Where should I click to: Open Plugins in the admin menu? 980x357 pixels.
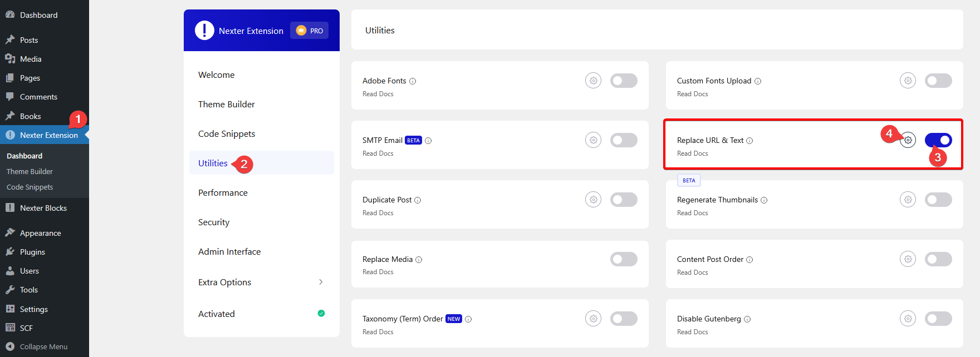pyautogui.click(x=32, y=252)
